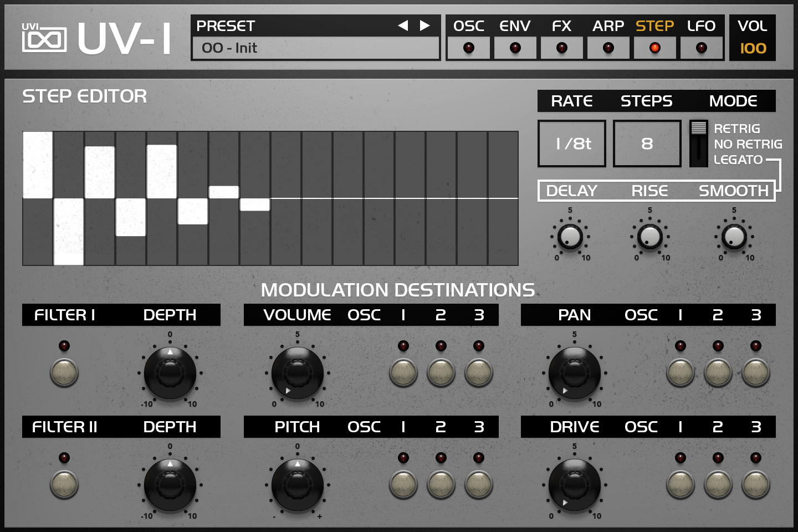Switch to the FX page
The height and width of the screenshot is (532, 798).
pos(562,38)
